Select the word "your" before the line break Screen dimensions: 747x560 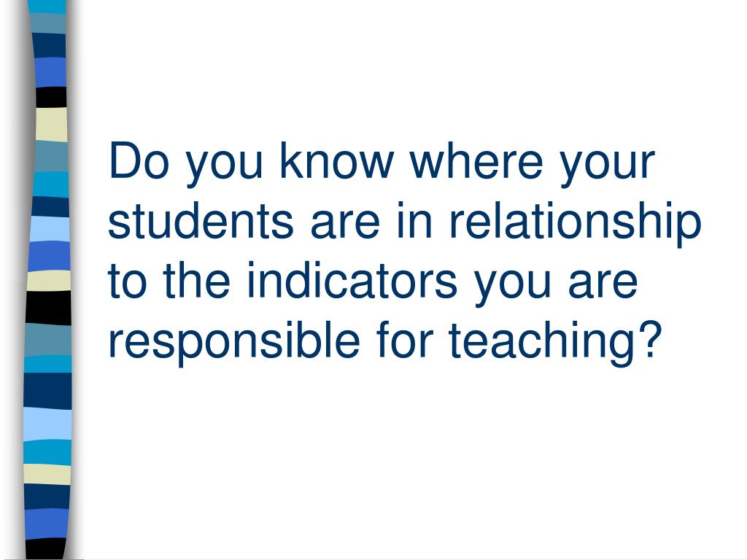click(608, 166)
